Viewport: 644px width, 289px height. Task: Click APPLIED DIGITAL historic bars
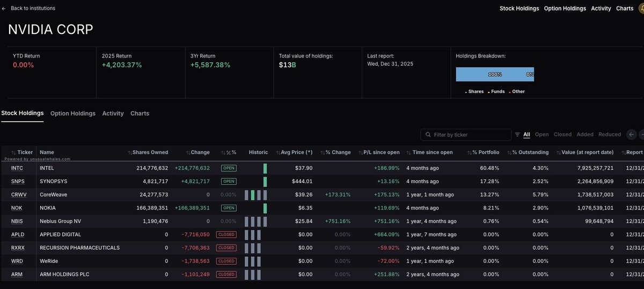(x=252, y=234)
